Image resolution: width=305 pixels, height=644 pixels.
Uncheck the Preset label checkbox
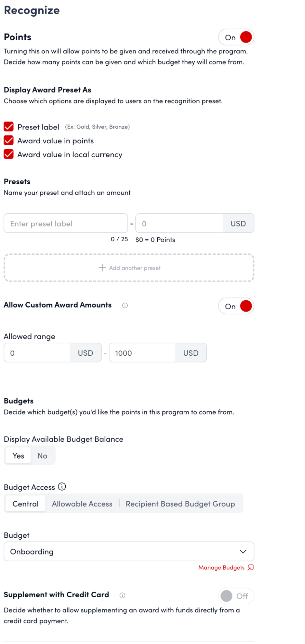click(9, 127)
